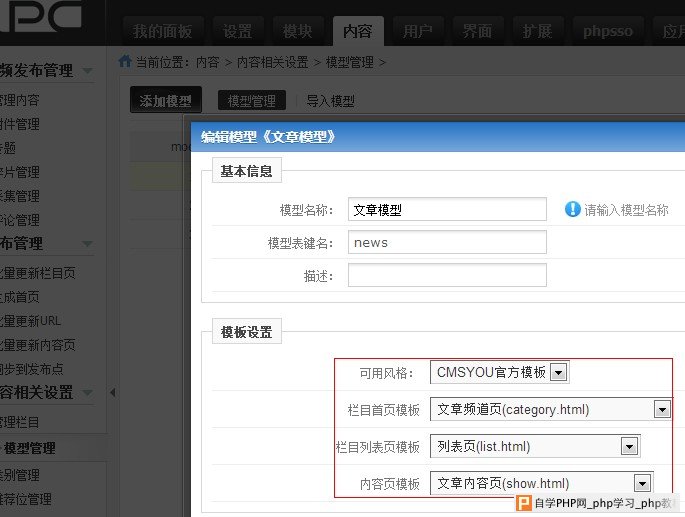Click the 导入模型 link
The width and height of the screenshot is (685, 517).
[x=330, y=101]
